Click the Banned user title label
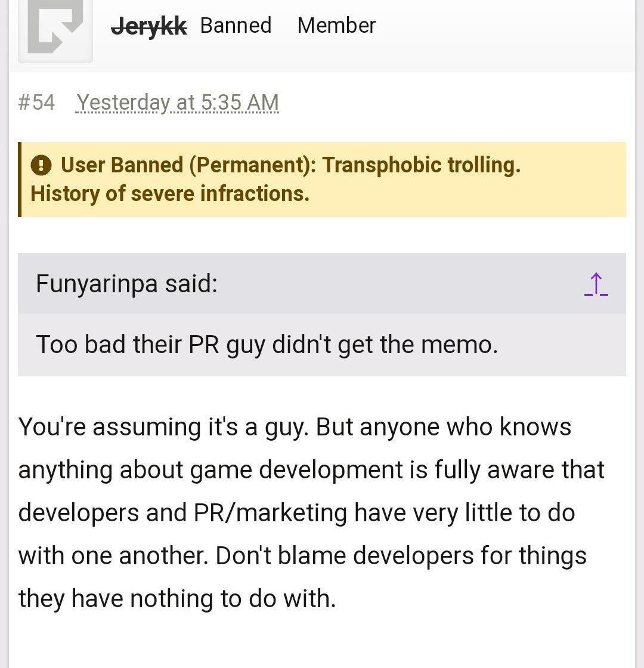The width and height of the screenshot is (644, 668). [236, 26]
